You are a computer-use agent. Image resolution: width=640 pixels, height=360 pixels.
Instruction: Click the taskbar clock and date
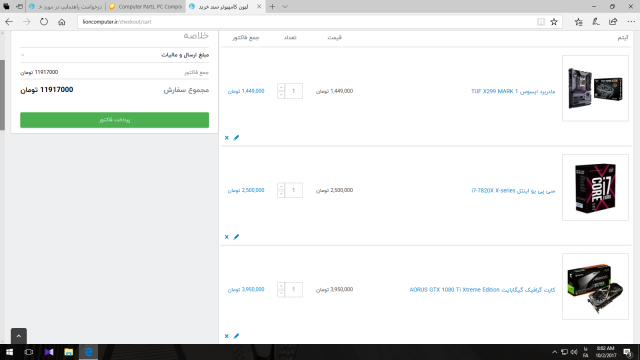[605, 352]
